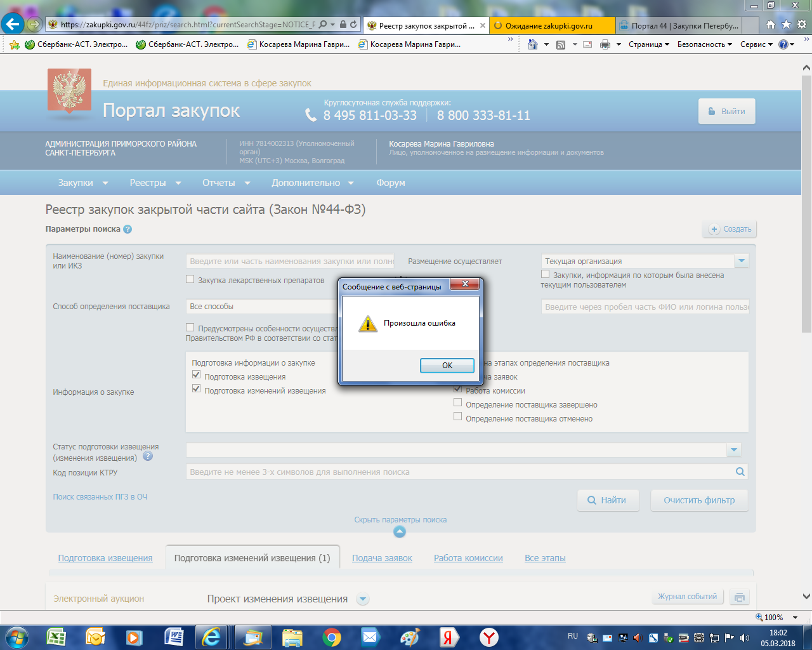Viewport: 812px width, 650px height.
Task: Click help icon next to Статус подготовки извещения
Action: coord(148,456)
